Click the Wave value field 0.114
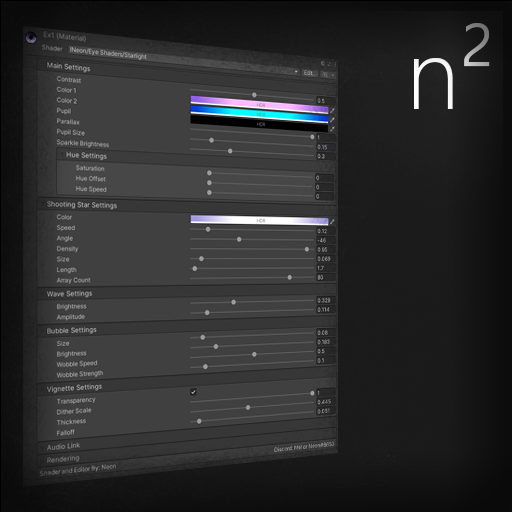The width and height of the screenshot is (512, 512). 326,310
